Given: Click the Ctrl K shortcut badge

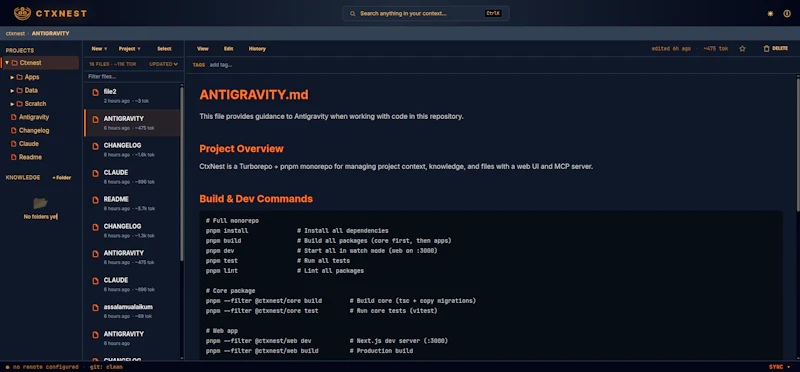Looking at the screenshot, I should (493, 14).
